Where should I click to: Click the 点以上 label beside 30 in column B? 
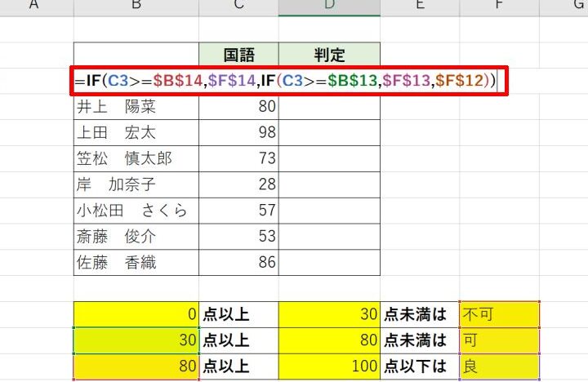238,340
